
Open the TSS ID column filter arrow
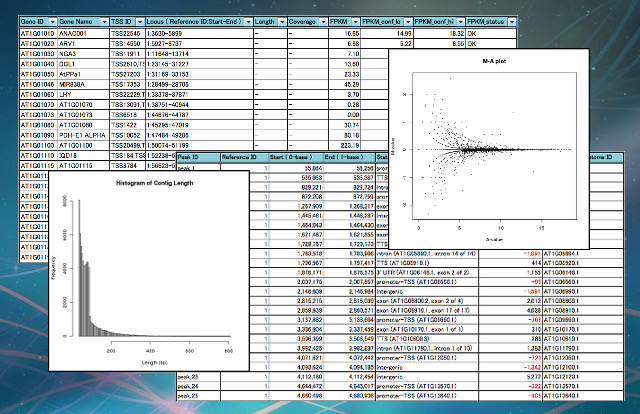[140, 22]
